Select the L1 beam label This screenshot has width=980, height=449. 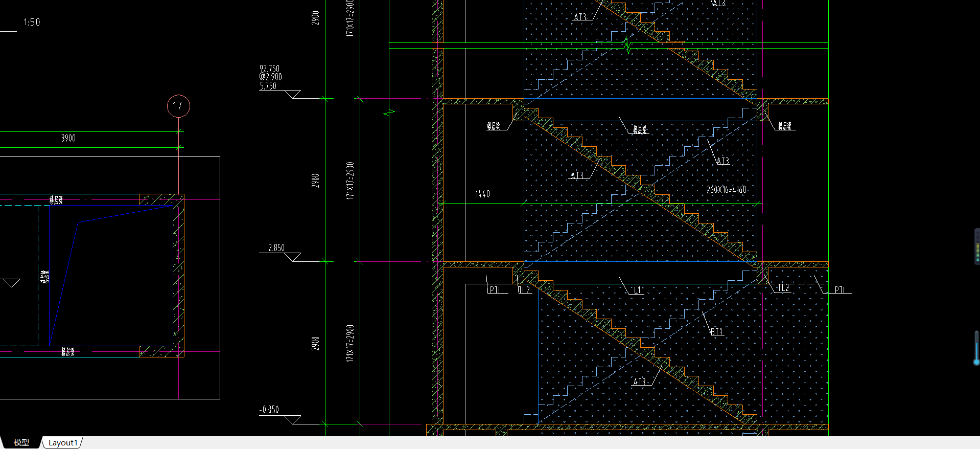(x=638, y=290)
